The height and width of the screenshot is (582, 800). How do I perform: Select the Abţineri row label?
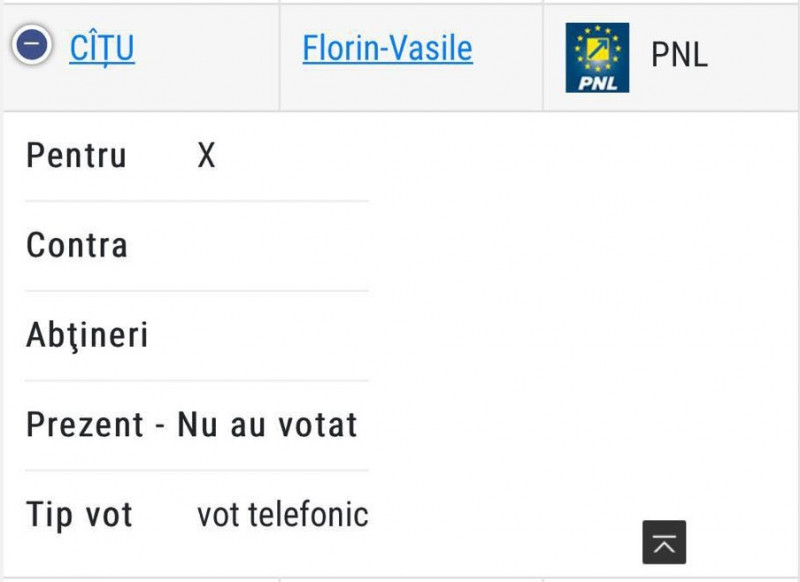(87, 336)
